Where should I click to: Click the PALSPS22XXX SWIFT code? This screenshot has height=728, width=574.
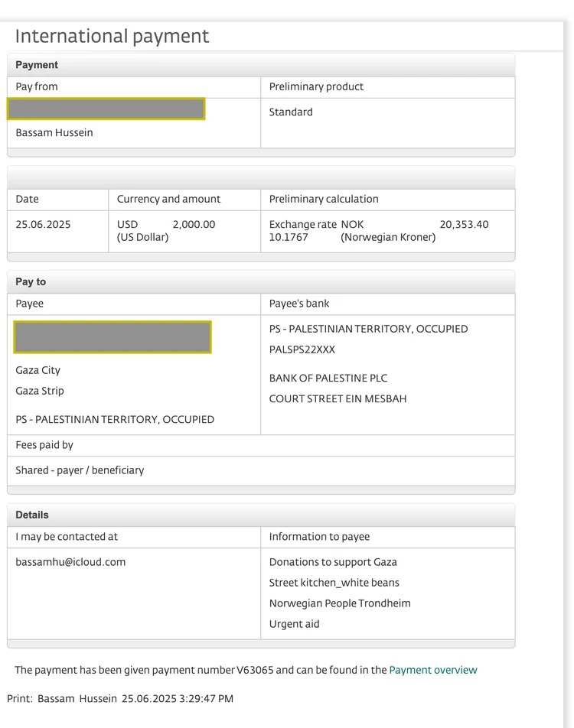(302, 349)
